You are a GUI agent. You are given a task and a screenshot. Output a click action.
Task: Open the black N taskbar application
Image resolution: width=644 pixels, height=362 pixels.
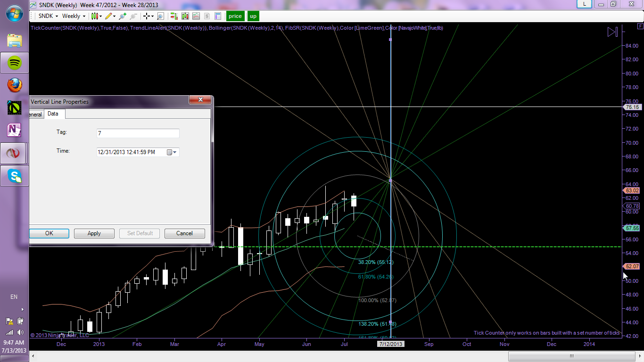(15, 107)
